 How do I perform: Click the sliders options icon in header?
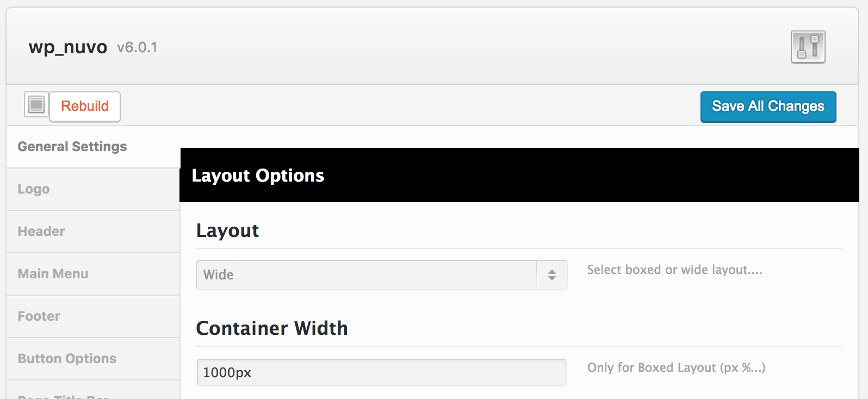(808, 47)
